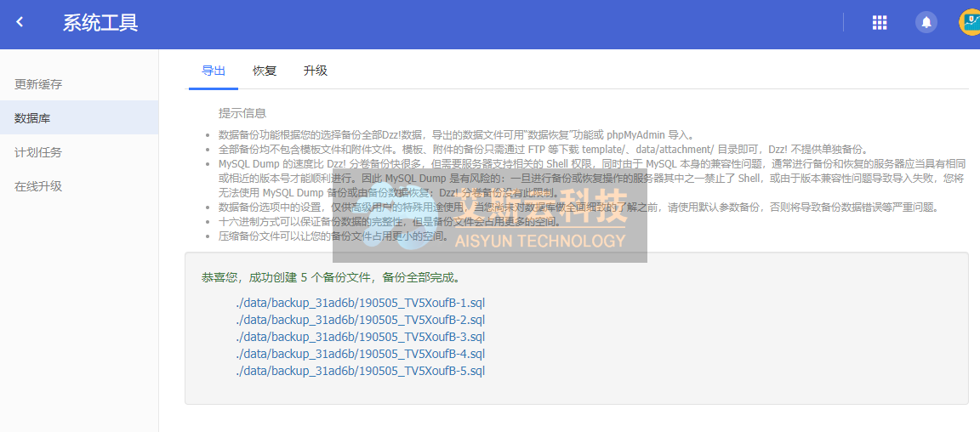980x432 pixels.
Task: Click backup file 190505_TV5XoufB-2.sql
Action: [361, 320]
